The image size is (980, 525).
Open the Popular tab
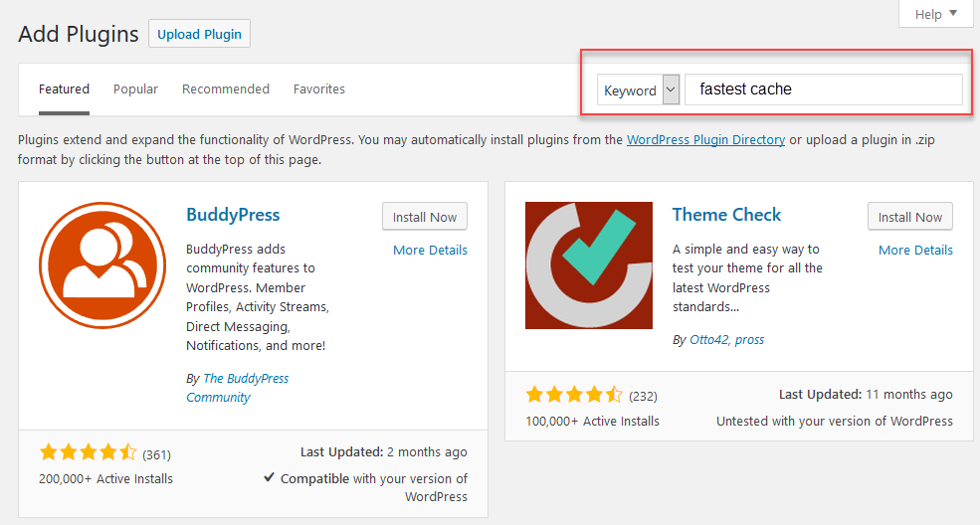[135, 89]
